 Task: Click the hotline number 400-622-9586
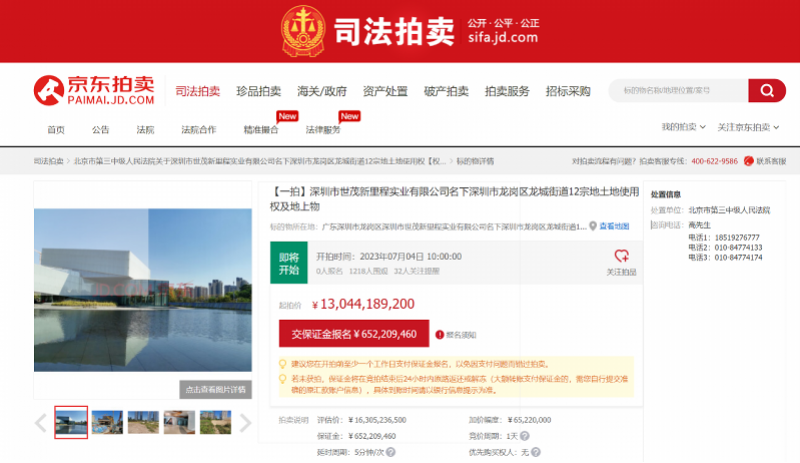click(714, 161)
